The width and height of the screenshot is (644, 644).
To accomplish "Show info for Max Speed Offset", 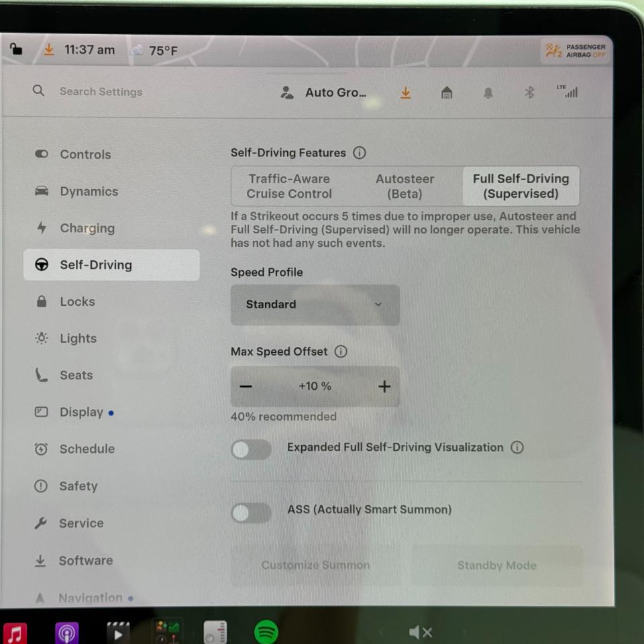I will click(341, 352).
